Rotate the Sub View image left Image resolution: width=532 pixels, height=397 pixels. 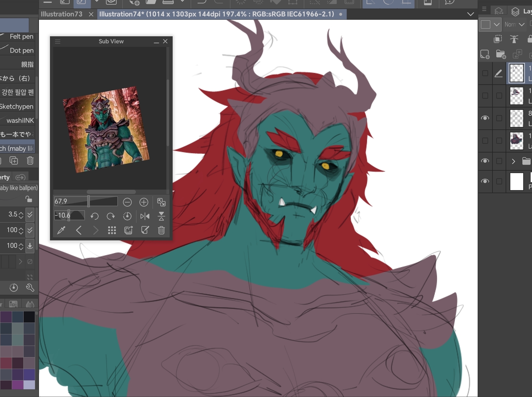tap(94, 216)
